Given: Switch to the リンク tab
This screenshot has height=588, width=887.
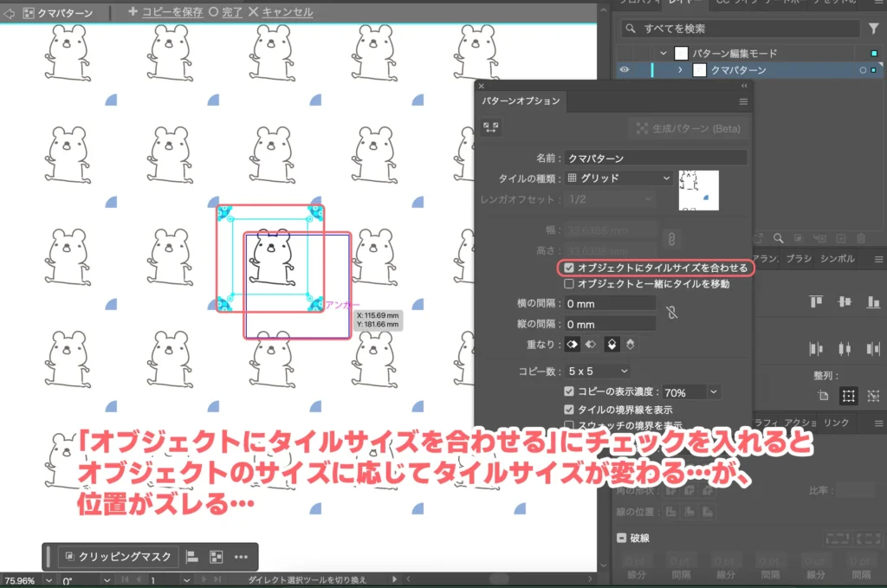Looking at the screenshot, I should click(835, 421).
